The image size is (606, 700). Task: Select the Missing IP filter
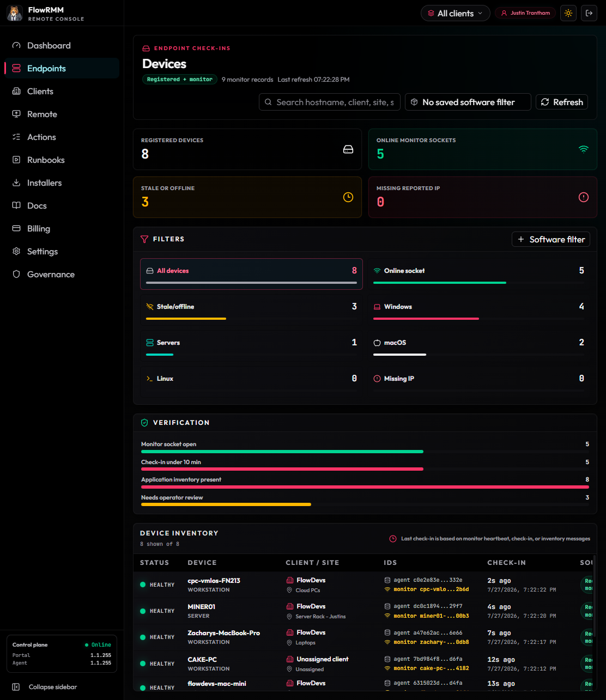point(478,381)
